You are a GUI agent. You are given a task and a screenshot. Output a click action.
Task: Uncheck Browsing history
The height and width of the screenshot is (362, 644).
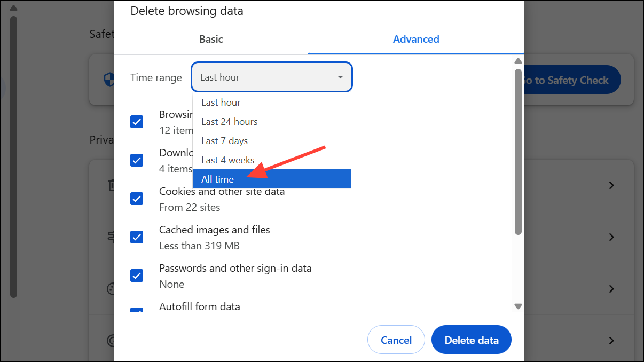point(137,122)
